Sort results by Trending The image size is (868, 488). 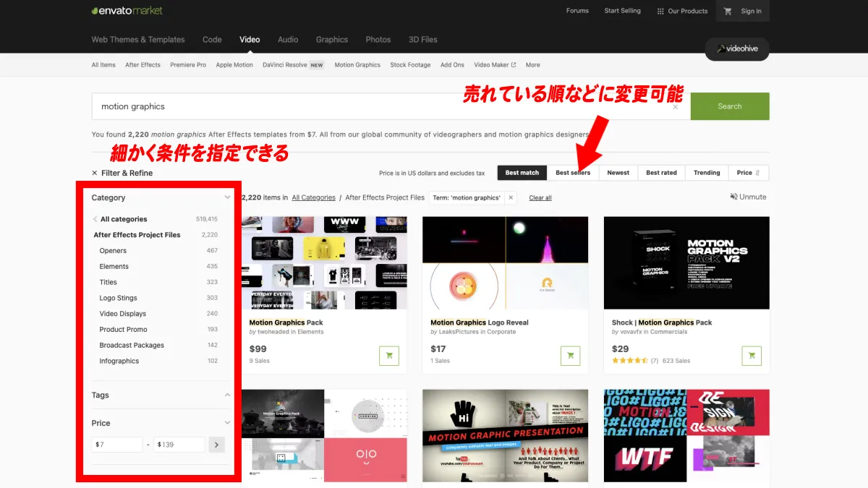pyautogui.click(x=707, y=173)
